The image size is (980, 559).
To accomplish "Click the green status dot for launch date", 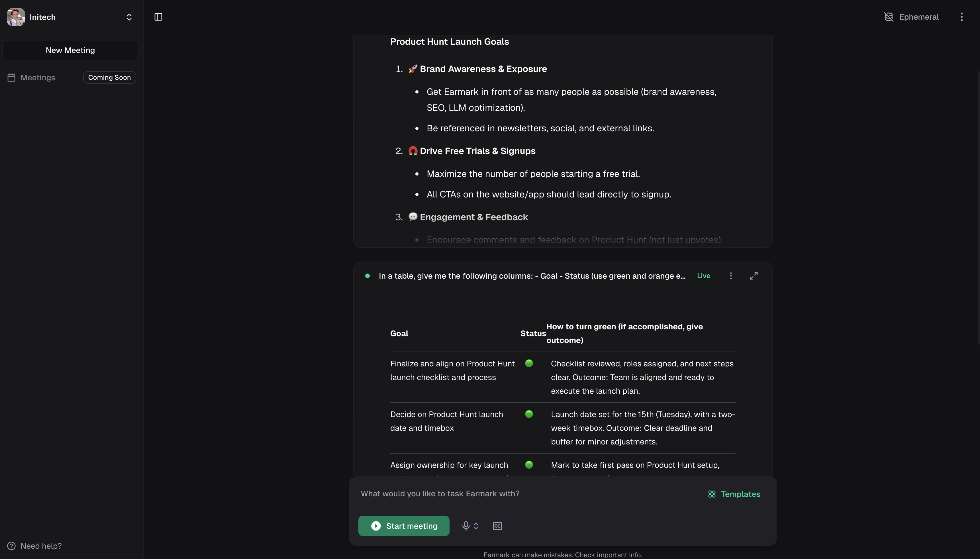I will (528, 414).
